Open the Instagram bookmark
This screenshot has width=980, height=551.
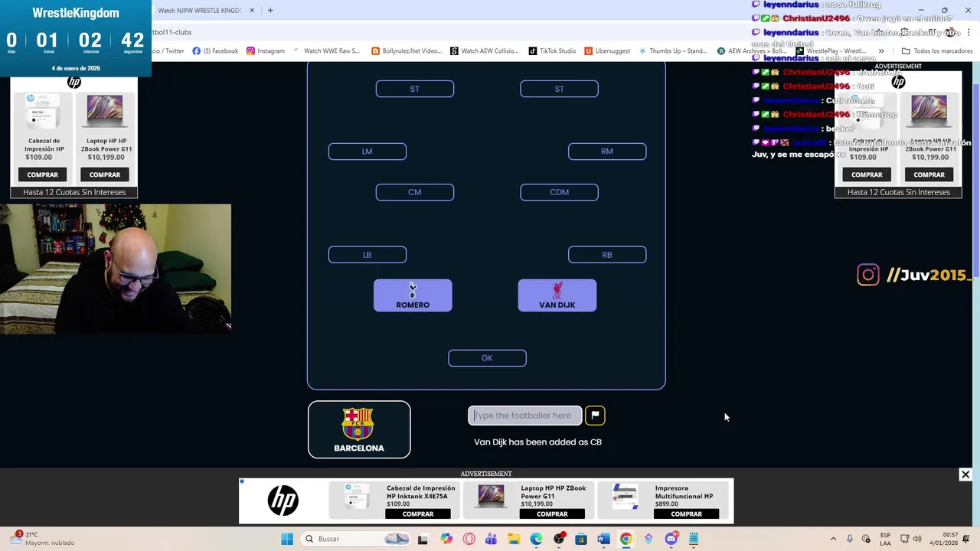(266, 51)
